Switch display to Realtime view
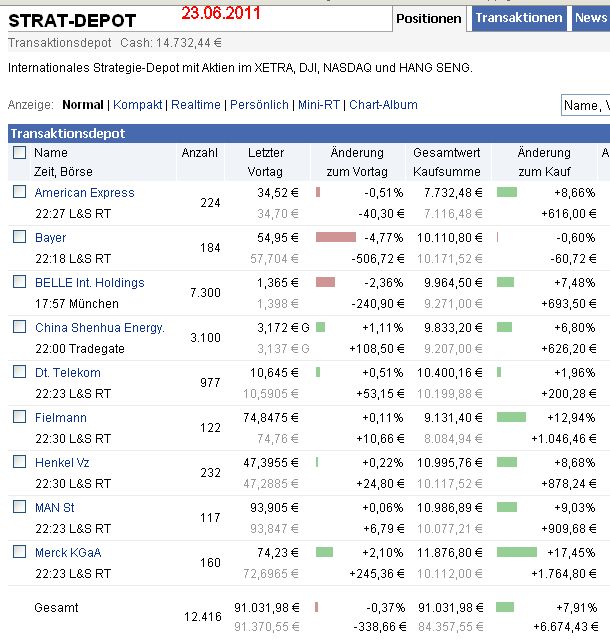The width and height of the screenshot is (610, 640). (196, 105)
